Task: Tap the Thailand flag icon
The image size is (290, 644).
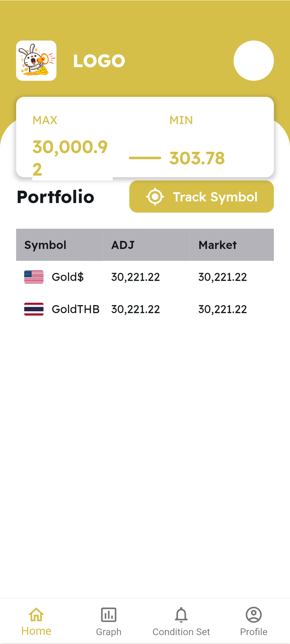Action: pyautogui.click(x=34, y=309)
